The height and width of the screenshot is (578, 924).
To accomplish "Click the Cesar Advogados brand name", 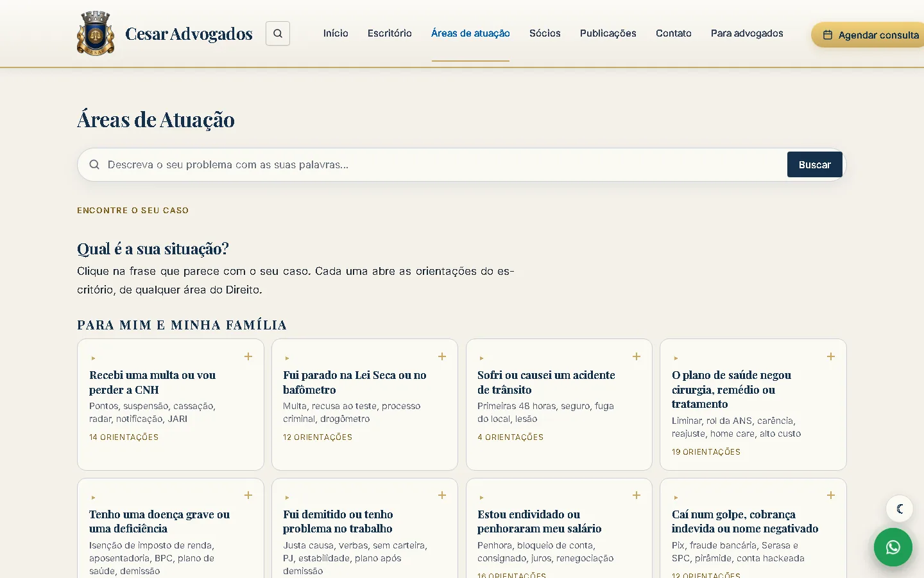I will (189, 33).
